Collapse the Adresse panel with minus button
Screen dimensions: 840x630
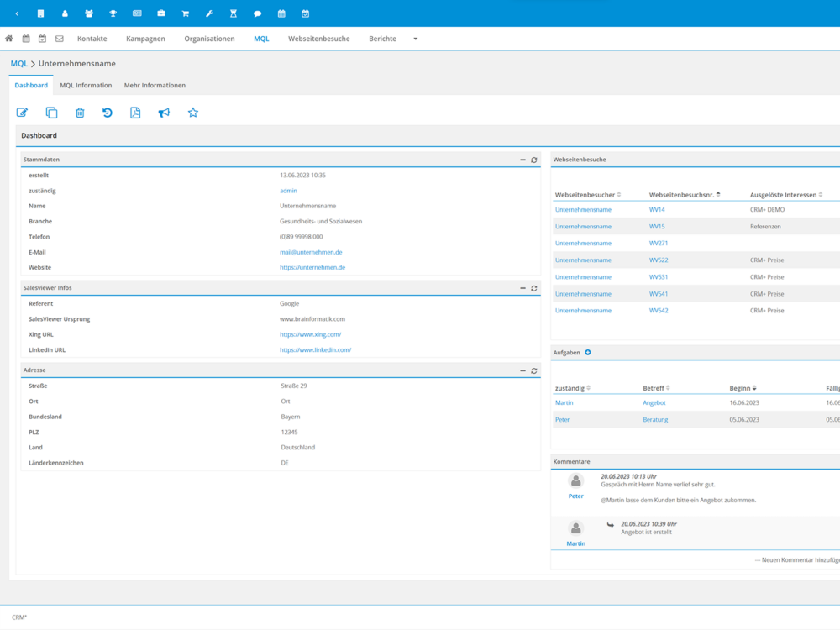(x=522, y=370)
